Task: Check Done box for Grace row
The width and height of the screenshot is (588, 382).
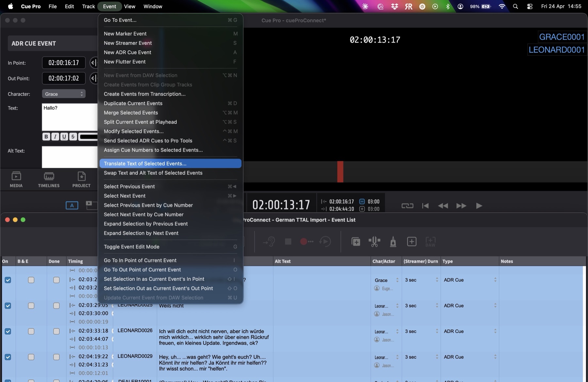Action: point(56,280)
